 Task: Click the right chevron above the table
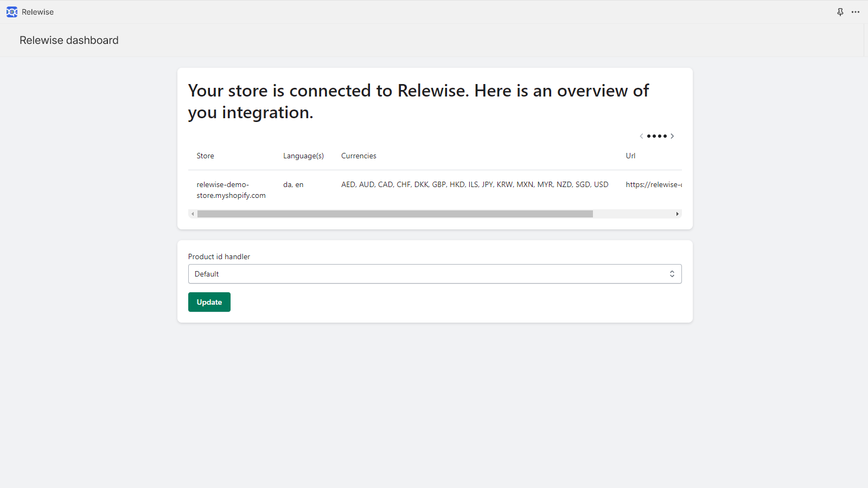[x=673, y=136]
